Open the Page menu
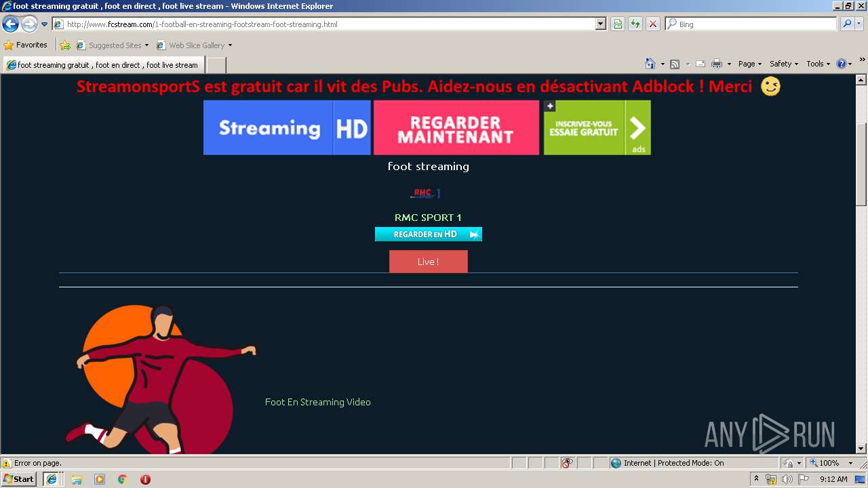The image size is (868, 488). (x=750, y=64)
